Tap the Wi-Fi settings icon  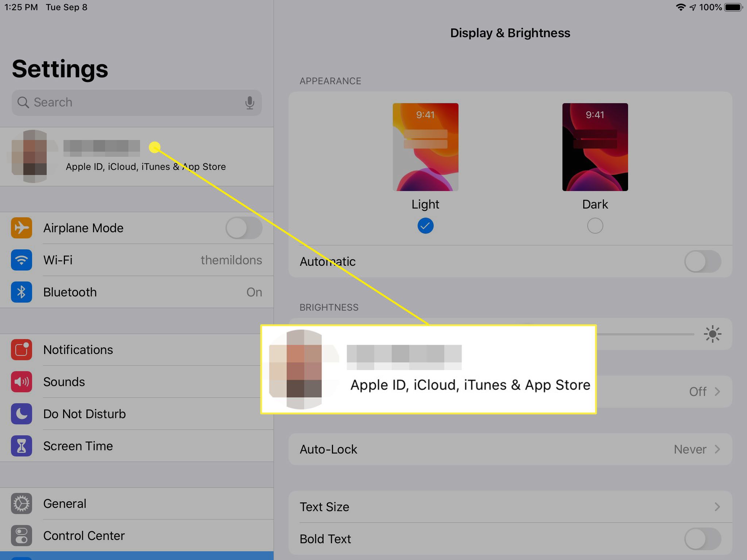[x=22, y=260]
